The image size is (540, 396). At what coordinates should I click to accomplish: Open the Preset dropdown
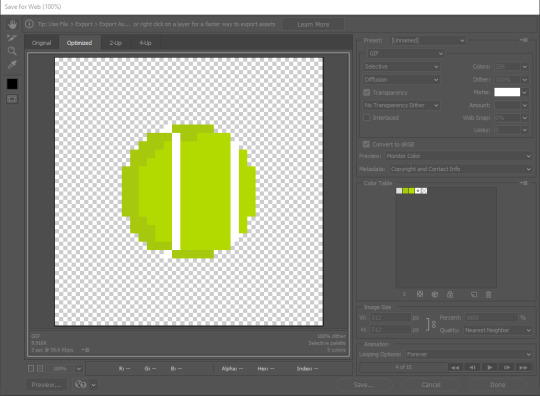(428, 40)
